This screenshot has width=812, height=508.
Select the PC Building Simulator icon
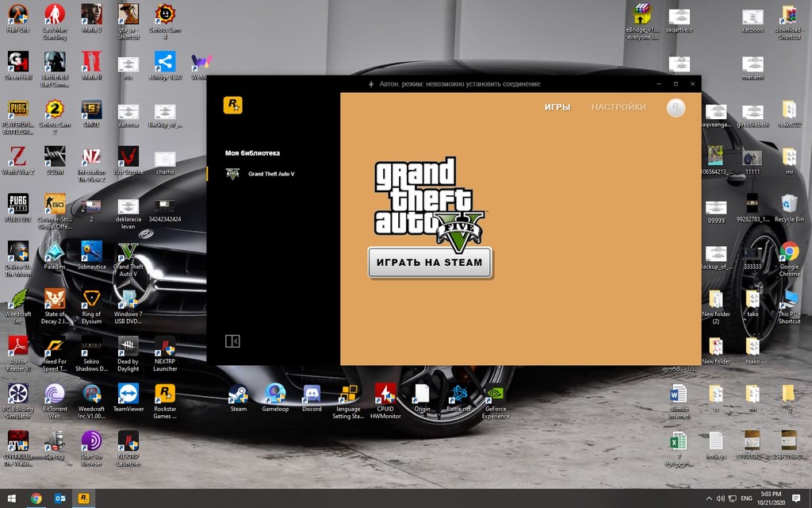17,401
